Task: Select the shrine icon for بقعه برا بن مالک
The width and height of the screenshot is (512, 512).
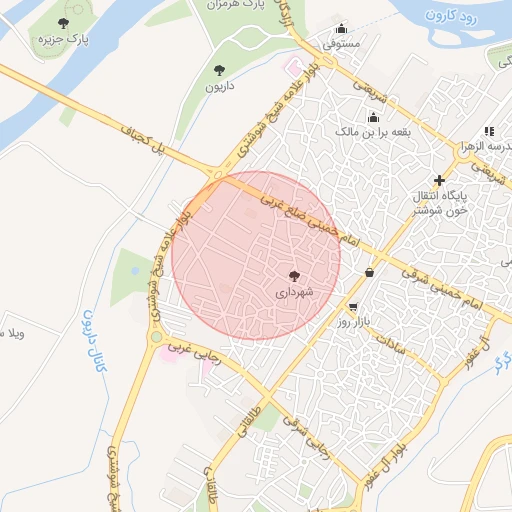Action: pyautogui.click(x=373, y=118)
